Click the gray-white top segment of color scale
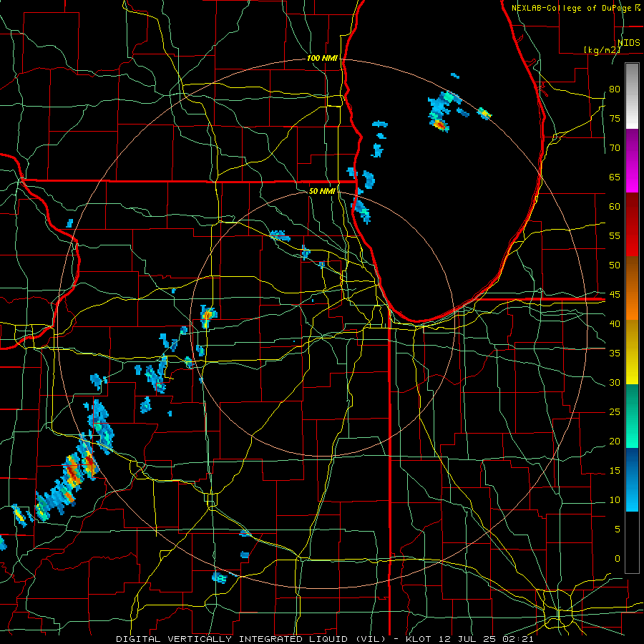 [632, 96]
